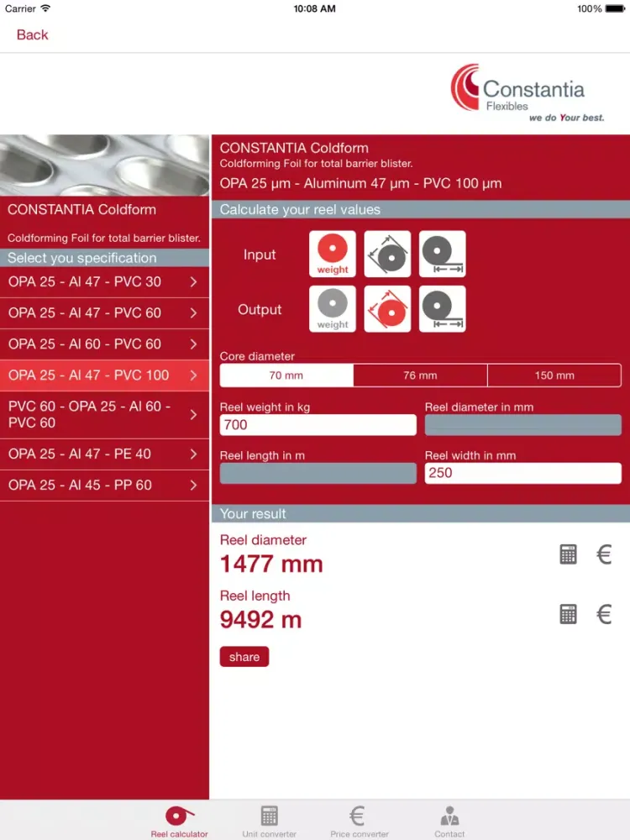Viewport: 630px width, 840px height.
Task: Tap the Constantia Flexibles logo
Action: tap(528, 93)
